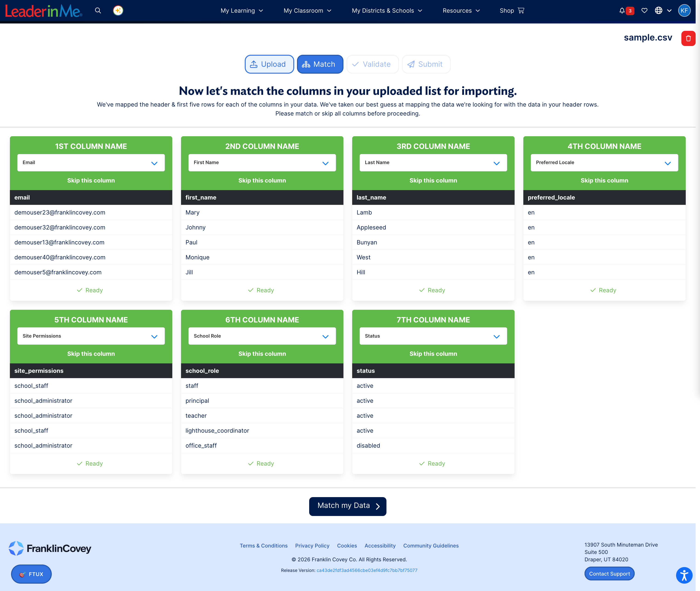Screen dimensions: 700x591
Task: Expand the My Learning menu
Action: point(242,10)
